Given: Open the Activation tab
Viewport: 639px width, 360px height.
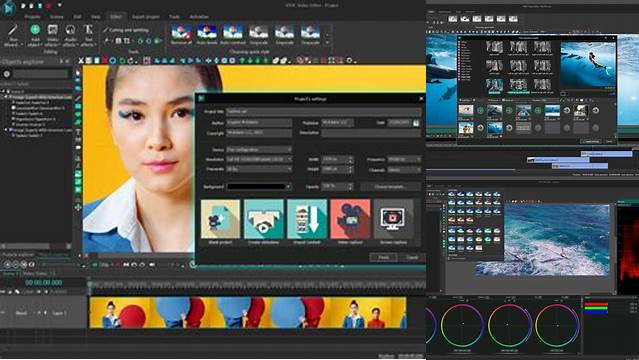Looking at the screenshot, I should tap(199, 17).
